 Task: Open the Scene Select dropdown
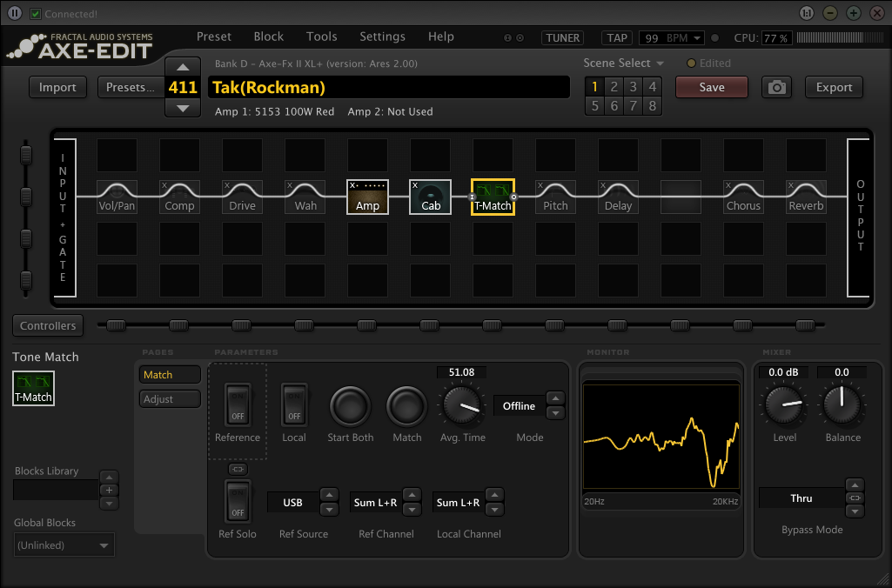(x=623, y=63)
